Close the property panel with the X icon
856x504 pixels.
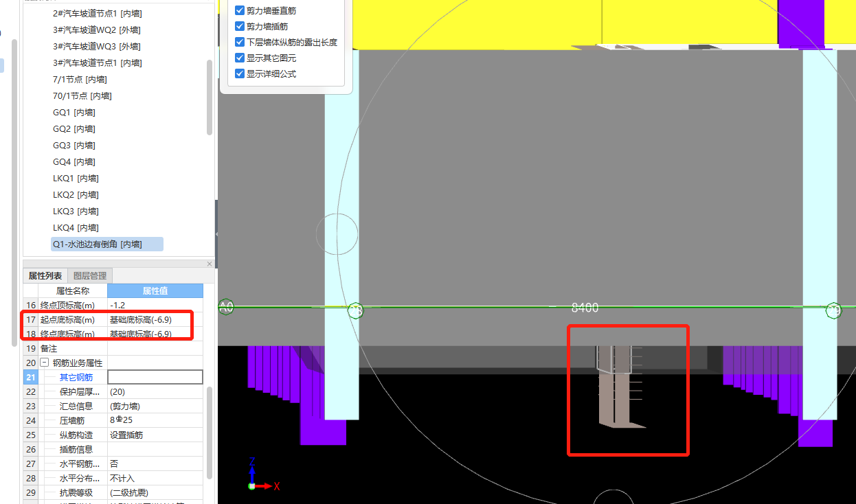(x=210, y=264)
